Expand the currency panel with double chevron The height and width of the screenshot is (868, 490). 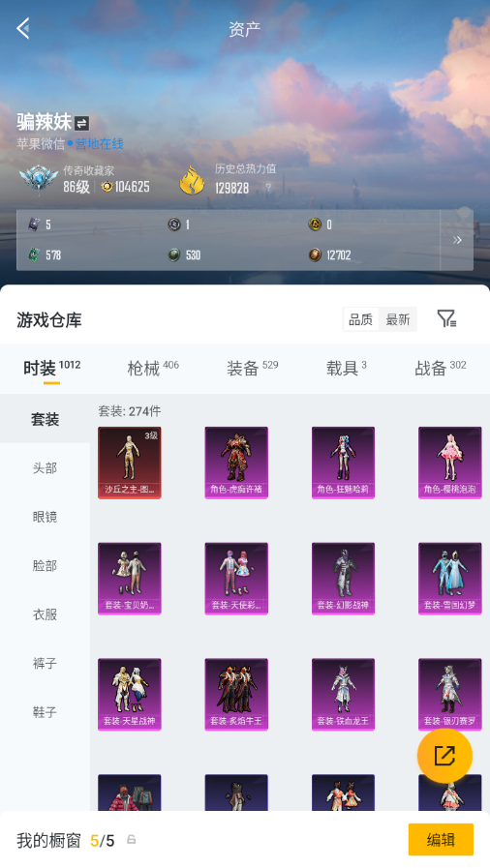[x=457, y=240]
